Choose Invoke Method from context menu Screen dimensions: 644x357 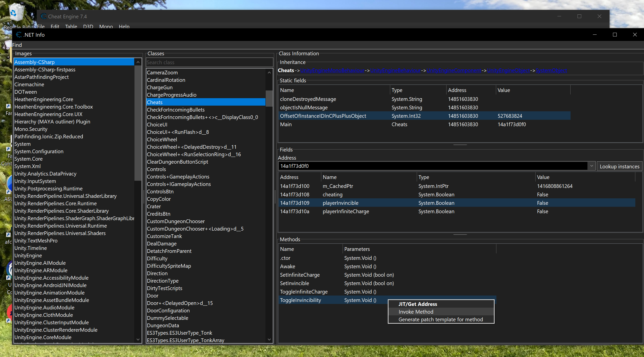point(416,312)
